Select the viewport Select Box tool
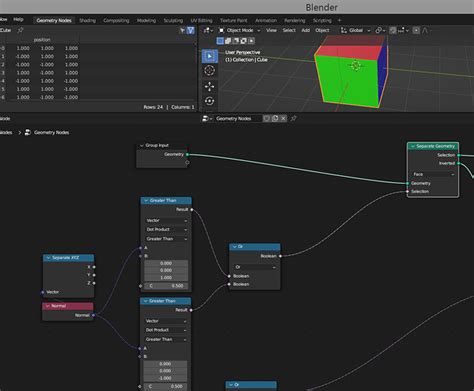The image size is (474, 391). pos(210,56)
